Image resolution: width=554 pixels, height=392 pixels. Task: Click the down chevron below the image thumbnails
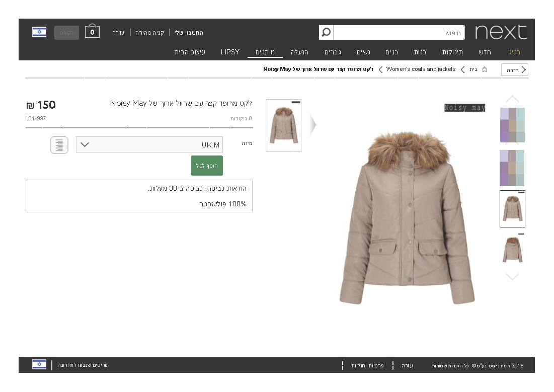(x=512, y=276)
